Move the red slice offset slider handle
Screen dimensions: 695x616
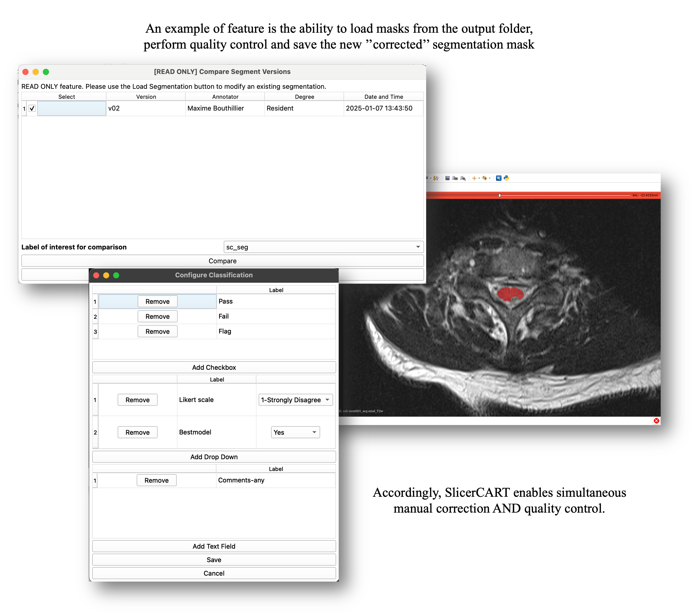point(499,195)
